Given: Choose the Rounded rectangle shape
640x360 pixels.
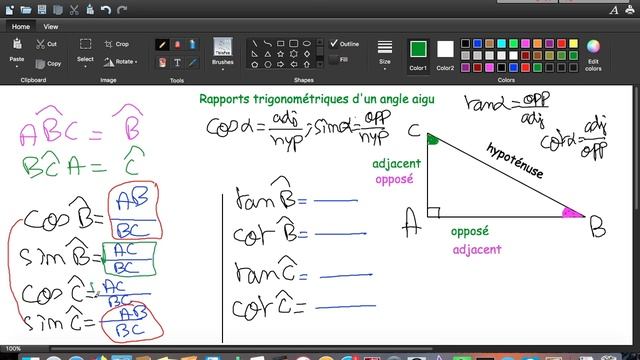Looking at the screenshot, I should [x=293, y=43].
